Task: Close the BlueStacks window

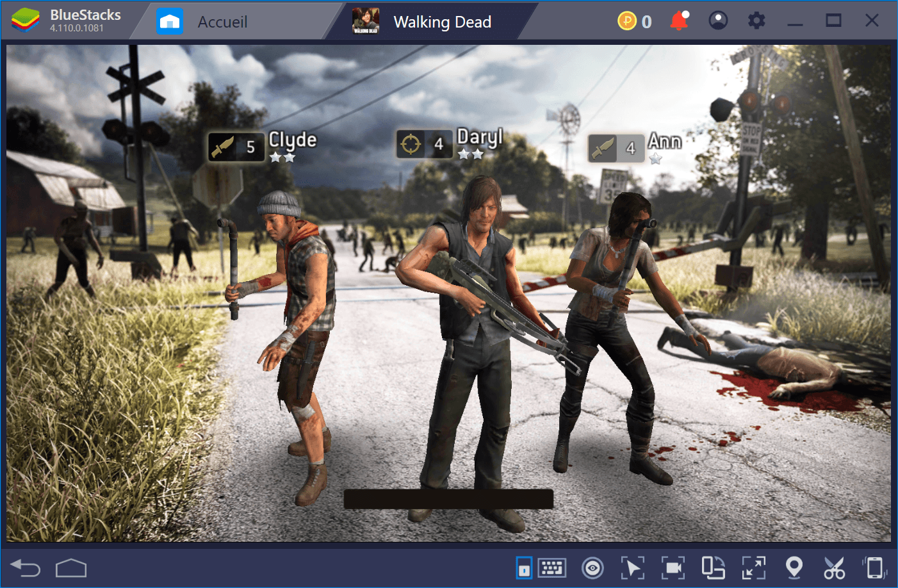Action: [872, 20]
